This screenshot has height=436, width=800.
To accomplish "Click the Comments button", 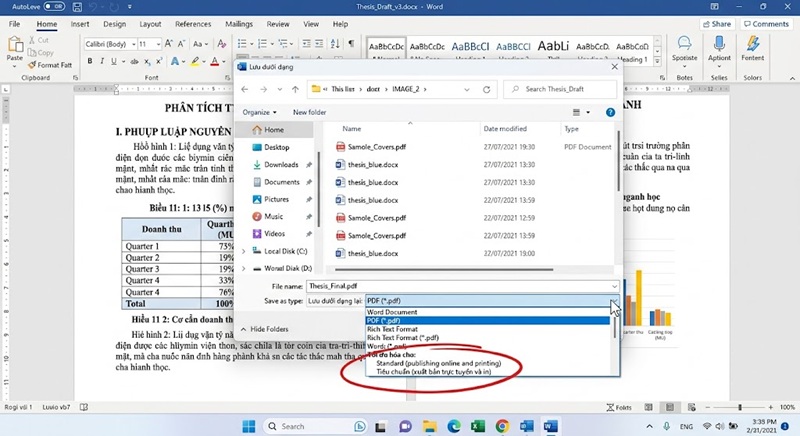I will [766, 24].
